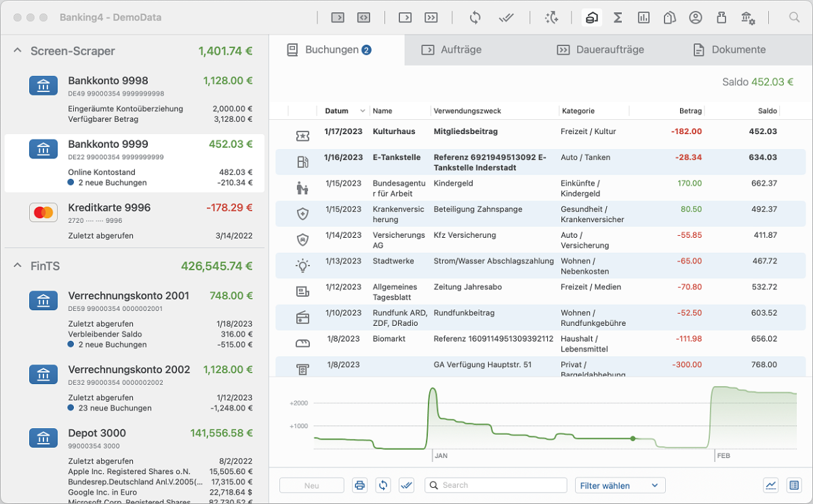The width and height of the screenshot is (813, 504).
Task: Select the Bankkonto 9999 account name
Action: tap(108, 144)
